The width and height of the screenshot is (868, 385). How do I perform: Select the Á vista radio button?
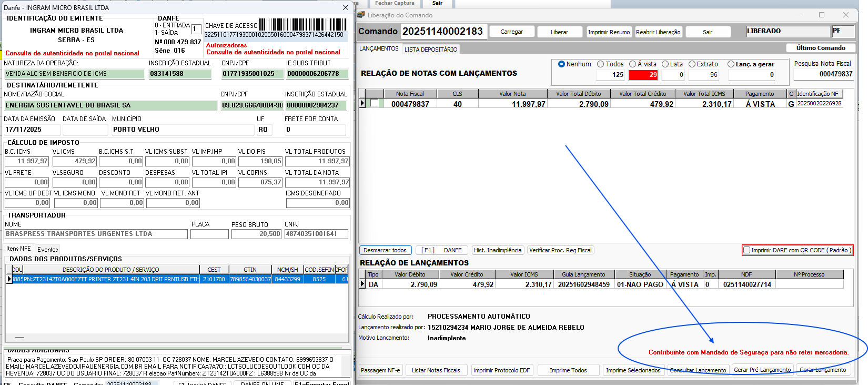633,64
